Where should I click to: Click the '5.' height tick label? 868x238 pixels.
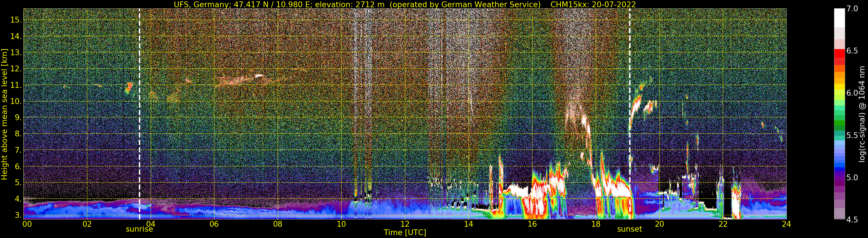click(x=18, y=183)
